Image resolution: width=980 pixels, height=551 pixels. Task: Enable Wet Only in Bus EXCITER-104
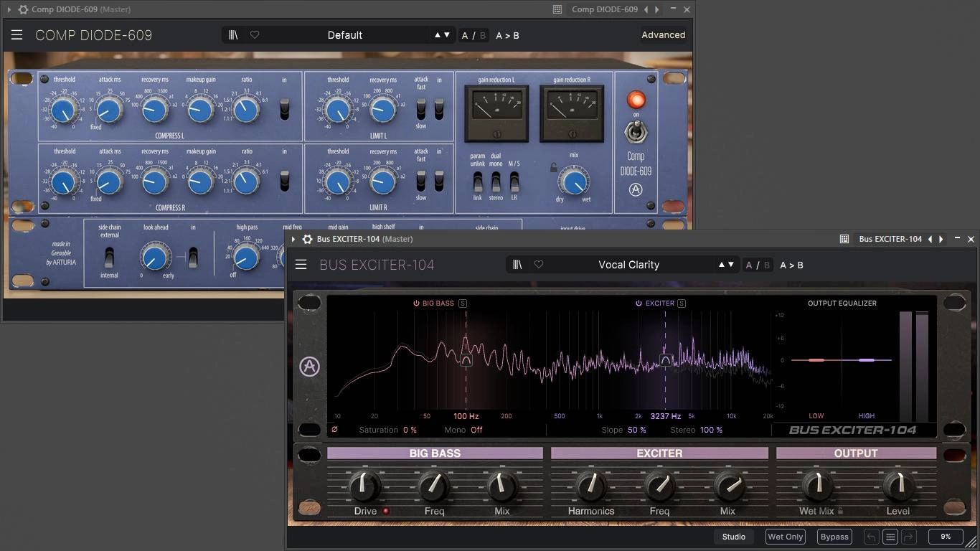(x=786, y=537)
